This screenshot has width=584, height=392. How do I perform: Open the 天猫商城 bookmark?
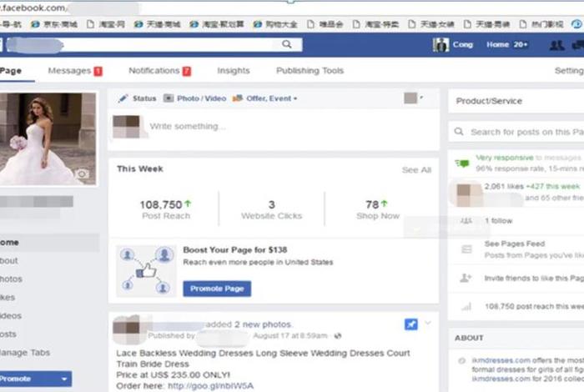click(x=157, y=24)
